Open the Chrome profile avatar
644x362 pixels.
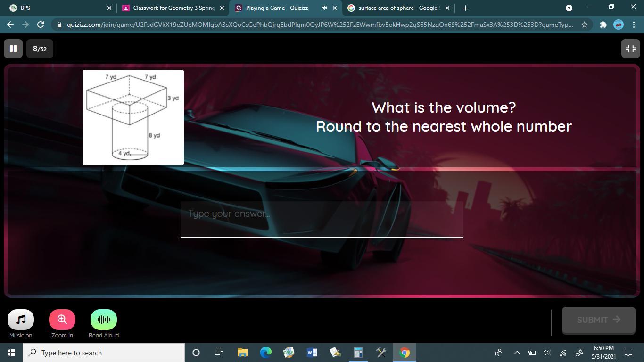tap(619, 25)
